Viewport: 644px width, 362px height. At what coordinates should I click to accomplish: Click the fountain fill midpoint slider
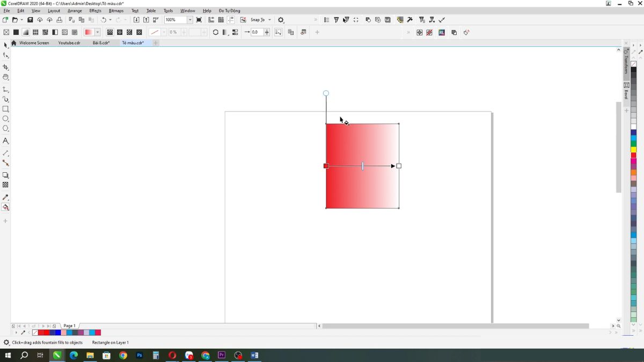(363, 166)
